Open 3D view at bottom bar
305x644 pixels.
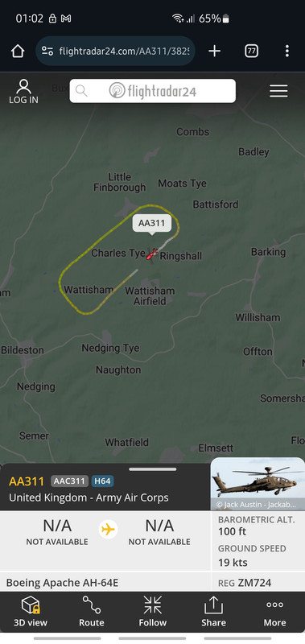point(31,612)
